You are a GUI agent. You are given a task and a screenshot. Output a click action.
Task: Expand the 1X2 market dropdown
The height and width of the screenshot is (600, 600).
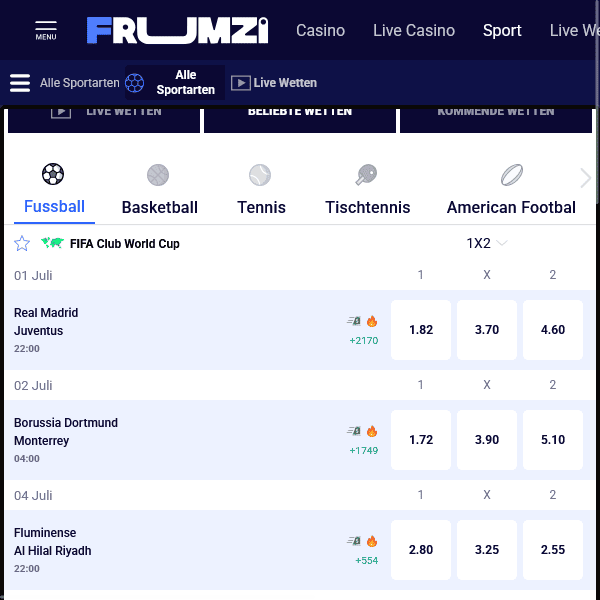[487, 243]
